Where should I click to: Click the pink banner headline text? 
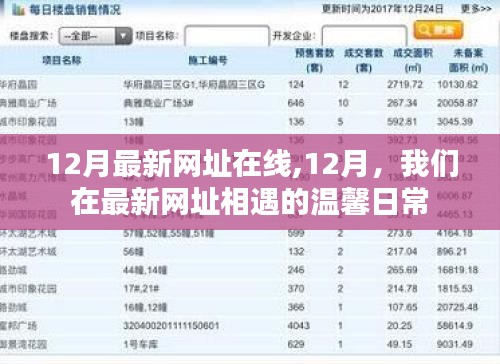coord(250,183)
